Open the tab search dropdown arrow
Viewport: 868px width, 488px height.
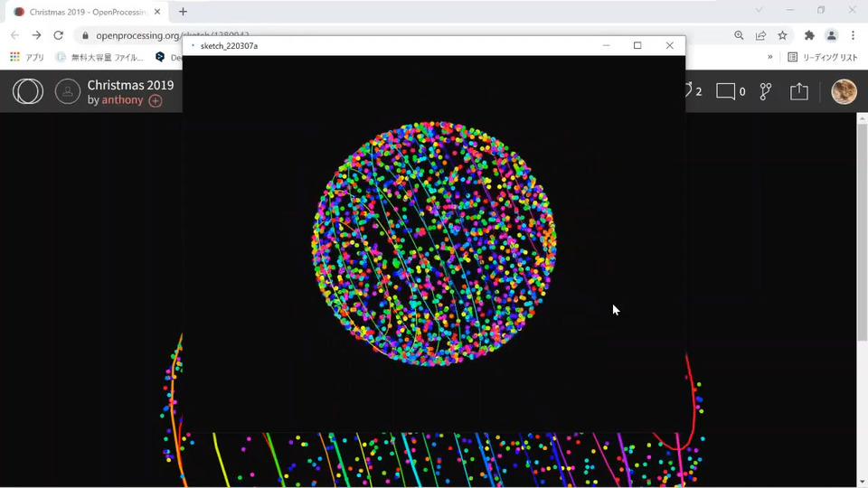point(759,10)
